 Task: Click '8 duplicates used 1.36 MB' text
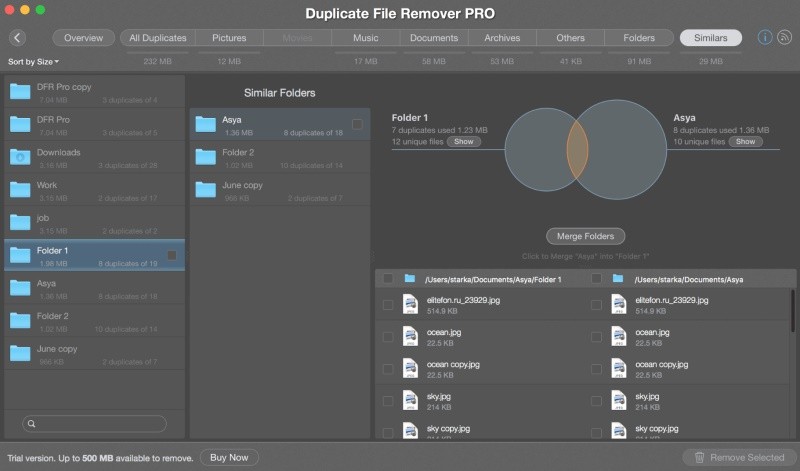click(x=721, y=130)
